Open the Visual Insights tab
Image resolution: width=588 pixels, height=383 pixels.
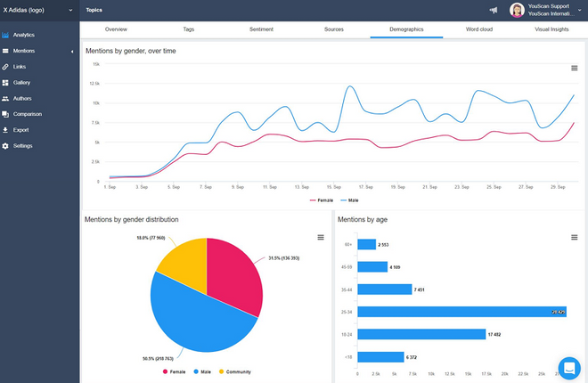coord(551,29)
